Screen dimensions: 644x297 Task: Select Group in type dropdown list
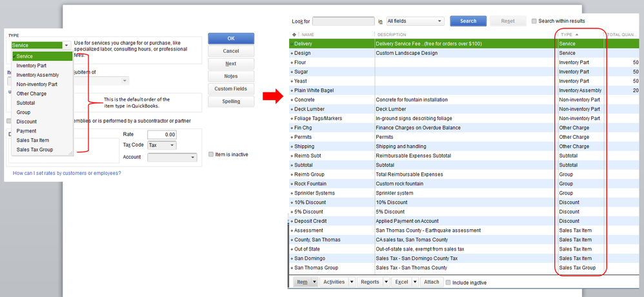[43, 112]
